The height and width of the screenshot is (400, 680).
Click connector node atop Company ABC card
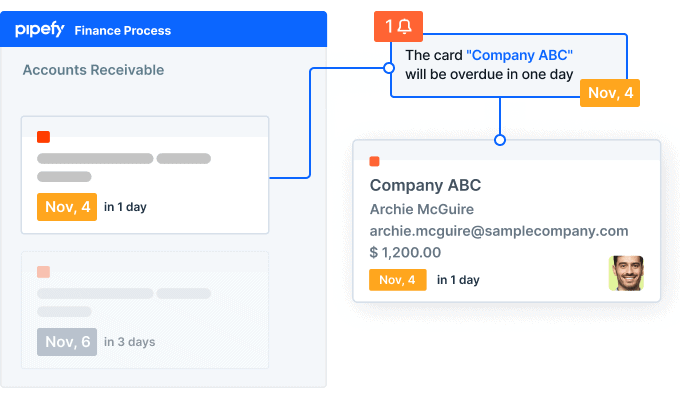pyautogui.click(x=500, y=140)
